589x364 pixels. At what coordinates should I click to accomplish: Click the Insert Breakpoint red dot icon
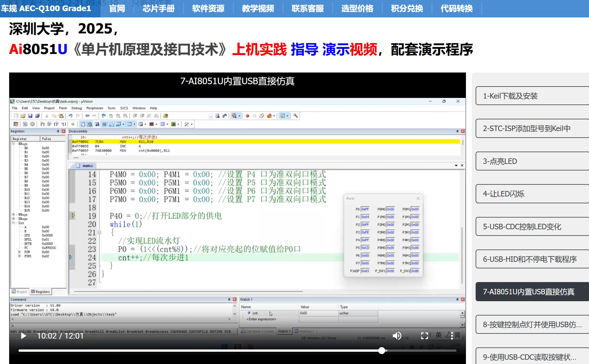248,116
